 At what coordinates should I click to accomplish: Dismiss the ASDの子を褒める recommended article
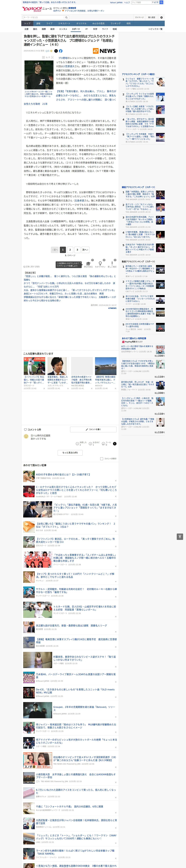click(x=115, y=481)
